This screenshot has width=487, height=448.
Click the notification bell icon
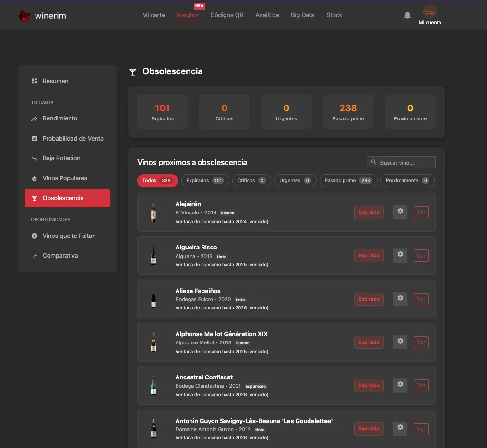click(x=407, y=15)
